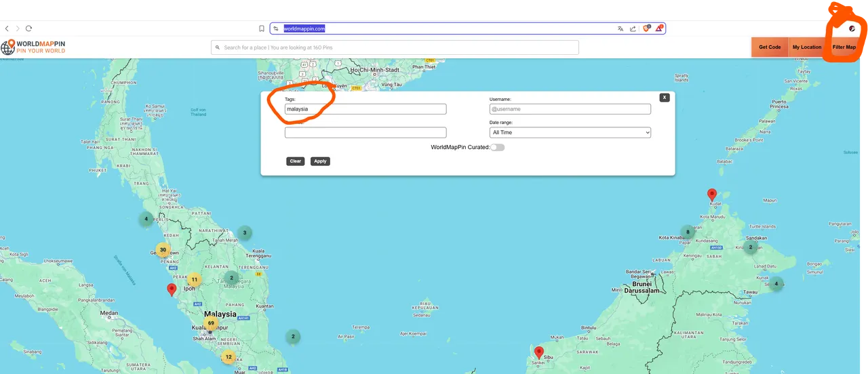Viewport: 868px width, 374px height.
Task: Click the Get Code button
Action: tap(770, 47)
